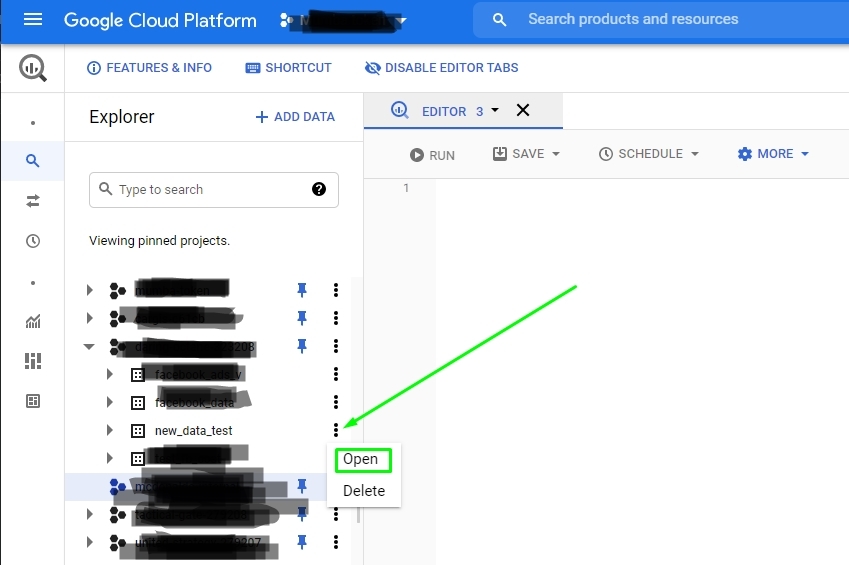This screenshot has width=849, height=565.
Task: Click the SHORTCUT button
Action: pyautogui.click(x=288, y=68)
